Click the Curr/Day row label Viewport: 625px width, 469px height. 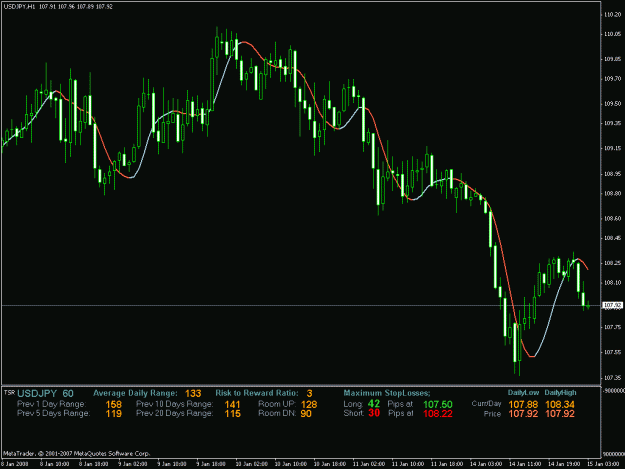(x=486, y=404)
